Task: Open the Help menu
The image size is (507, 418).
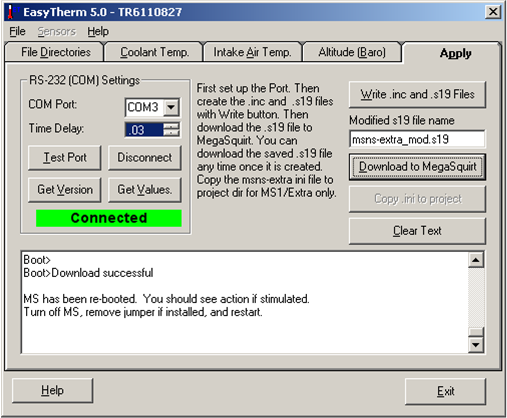Action: pyautogui.click(x=98, y=31)
